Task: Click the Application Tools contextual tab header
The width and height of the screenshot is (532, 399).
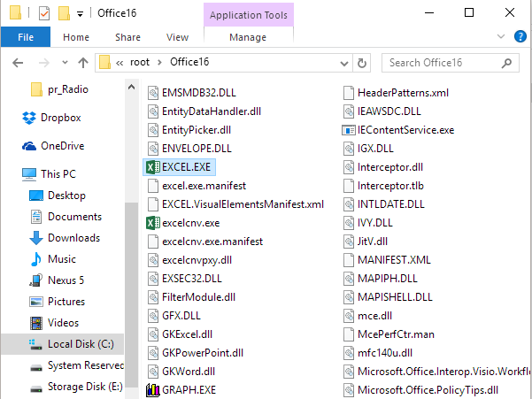Action: [x=249, y=15]
